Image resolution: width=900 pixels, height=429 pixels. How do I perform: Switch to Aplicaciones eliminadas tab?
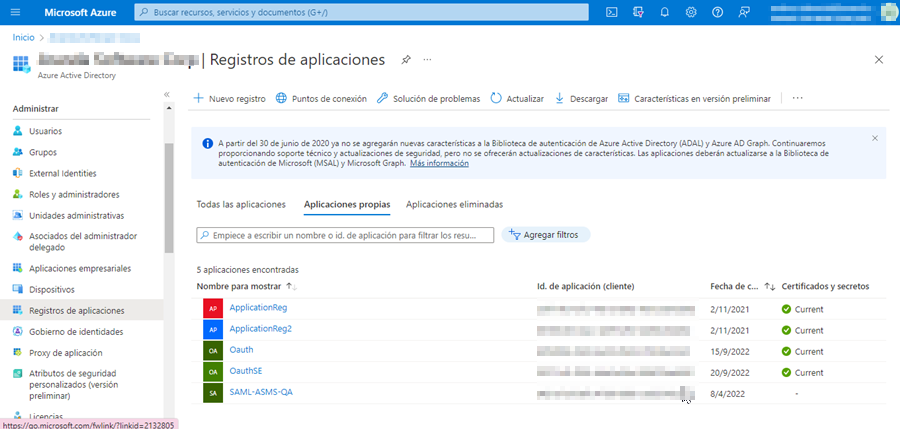pos(454,204)
